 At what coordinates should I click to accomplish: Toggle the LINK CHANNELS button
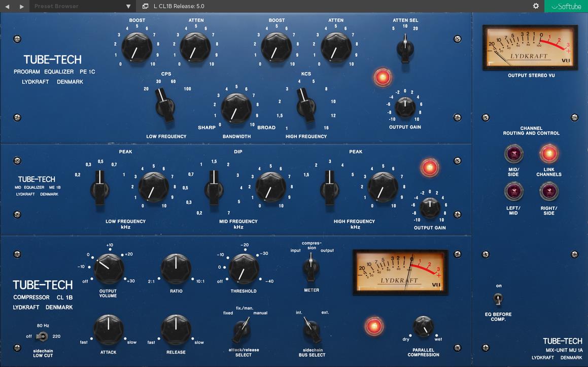(548, 154)
